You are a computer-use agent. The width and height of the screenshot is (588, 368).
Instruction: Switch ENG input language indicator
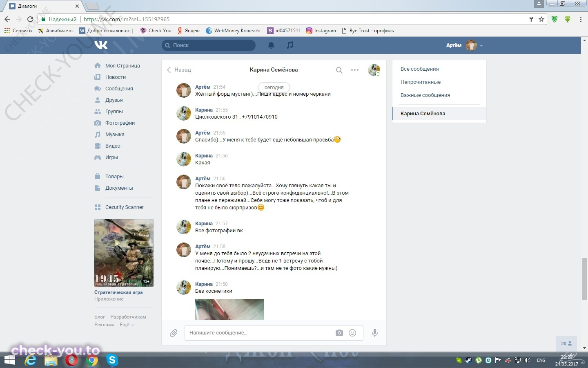click(x=541, y=360)
